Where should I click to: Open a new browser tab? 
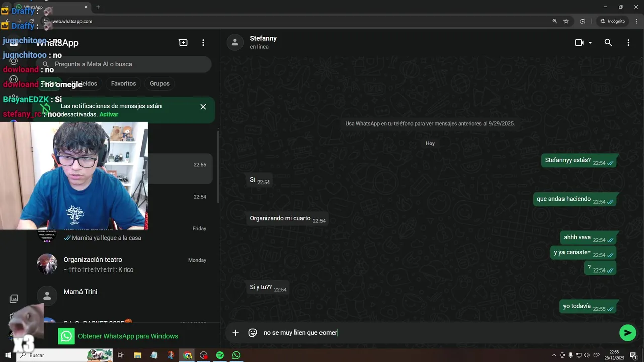pos(98,7)
